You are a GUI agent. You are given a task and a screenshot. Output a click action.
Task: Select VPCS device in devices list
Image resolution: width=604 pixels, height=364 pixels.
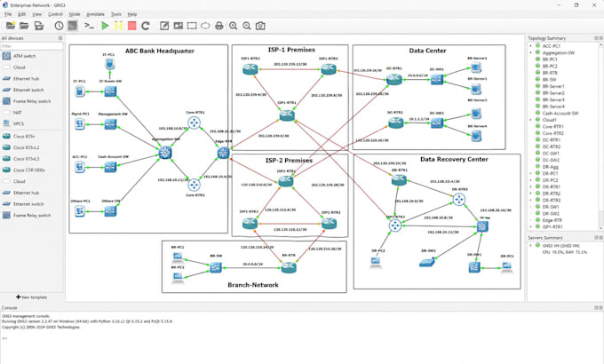click(x=18, y=123)
